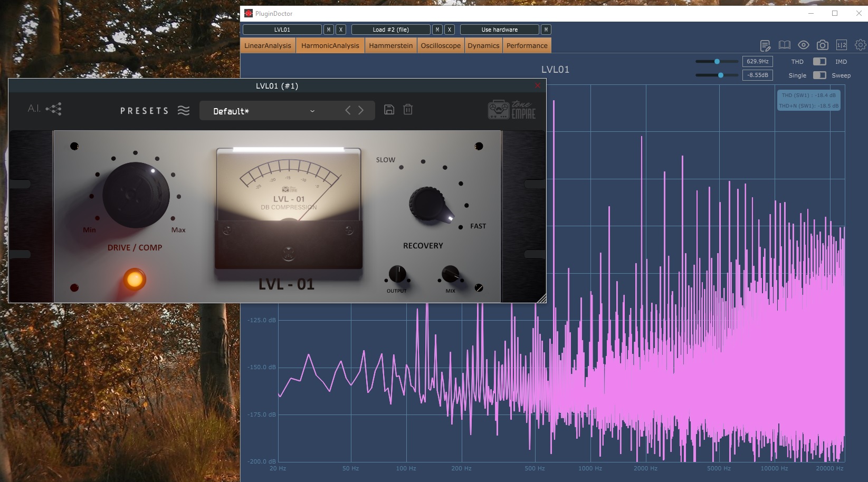Open the Performance tab

tap(527, 45)
